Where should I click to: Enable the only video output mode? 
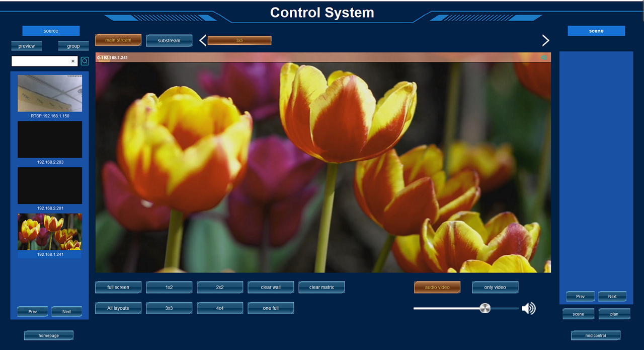point(495,287)
